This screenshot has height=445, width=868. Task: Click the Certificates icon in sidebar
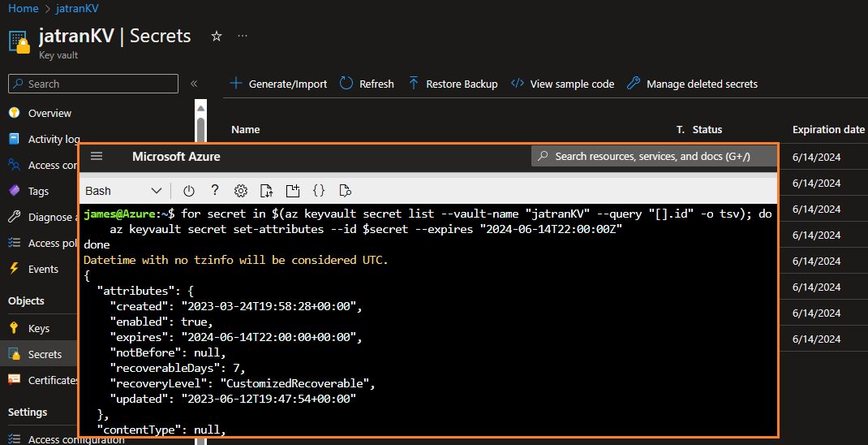[15, 379]
